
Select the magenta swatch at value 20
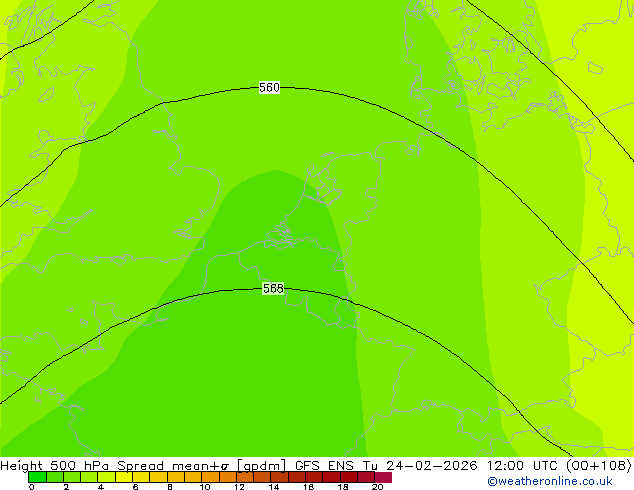pos(383,478)
